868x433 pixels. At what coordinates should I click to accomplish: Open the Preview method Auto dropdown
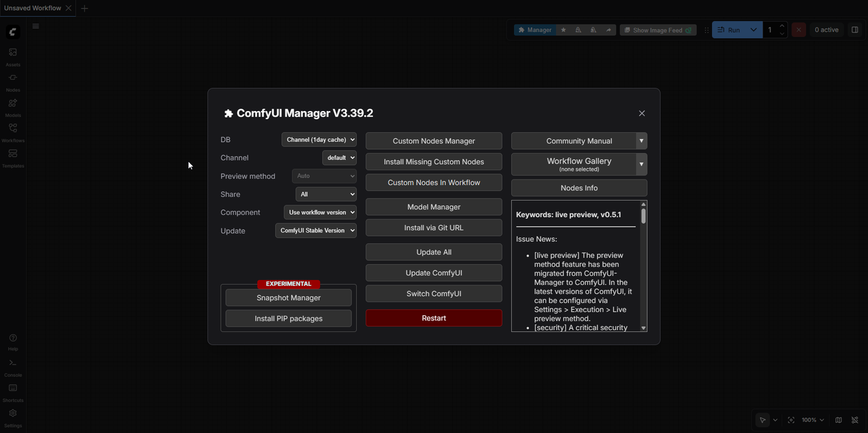[324, 176]
